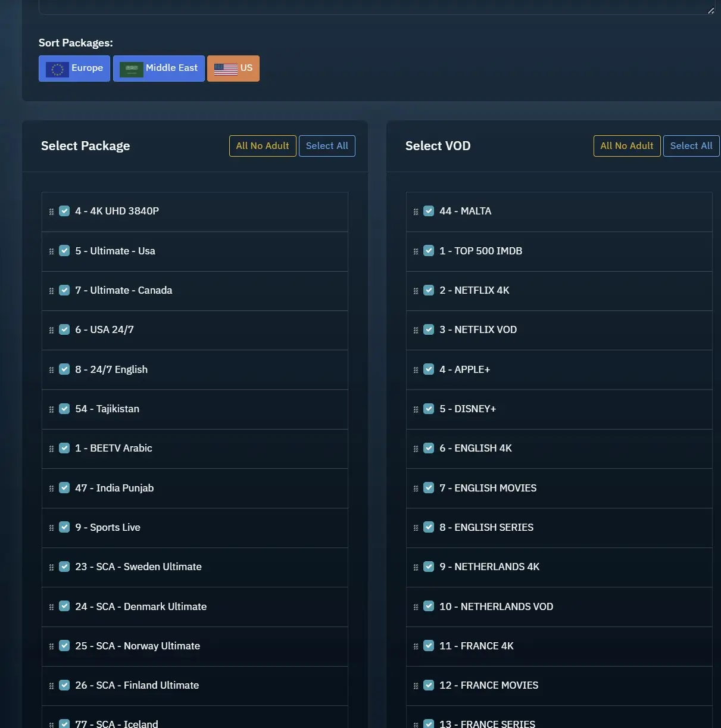The height and width of the screenshot is (728, 721).
Task: Deselect the 54 - Tajikistan checkbox
Action: point(64,409)
